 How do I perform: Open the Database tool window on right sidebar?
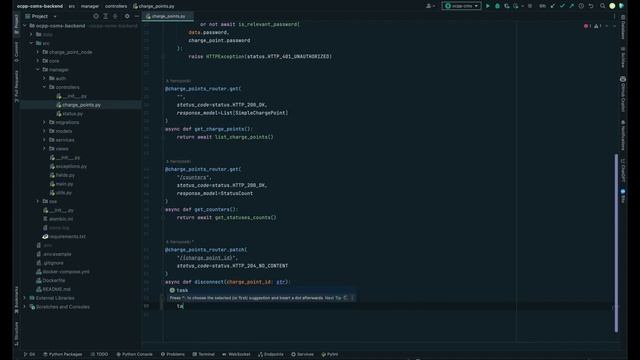[623, 28]
